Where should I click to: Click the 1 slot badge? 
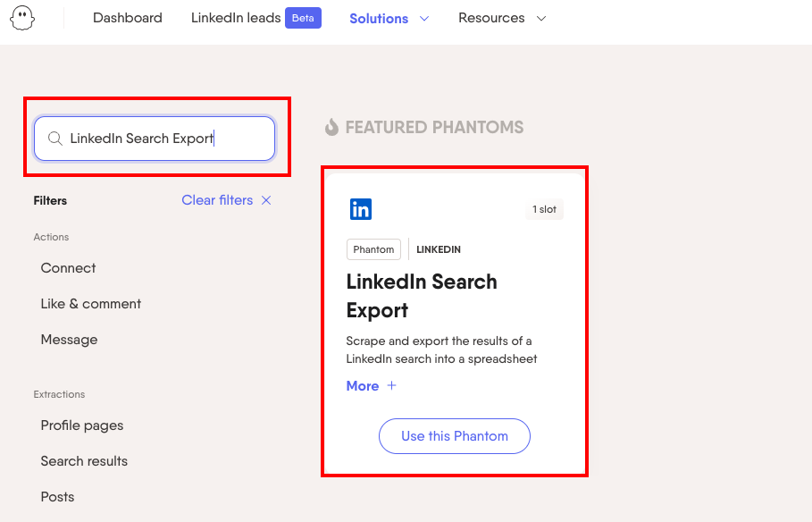click(x=544, y=209)
